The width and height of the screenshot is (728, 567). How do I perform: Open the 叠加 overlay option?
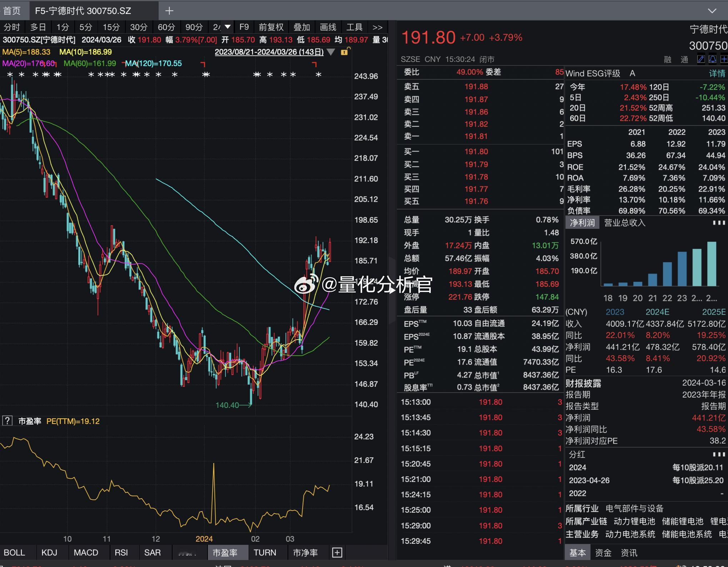[301, 27]
